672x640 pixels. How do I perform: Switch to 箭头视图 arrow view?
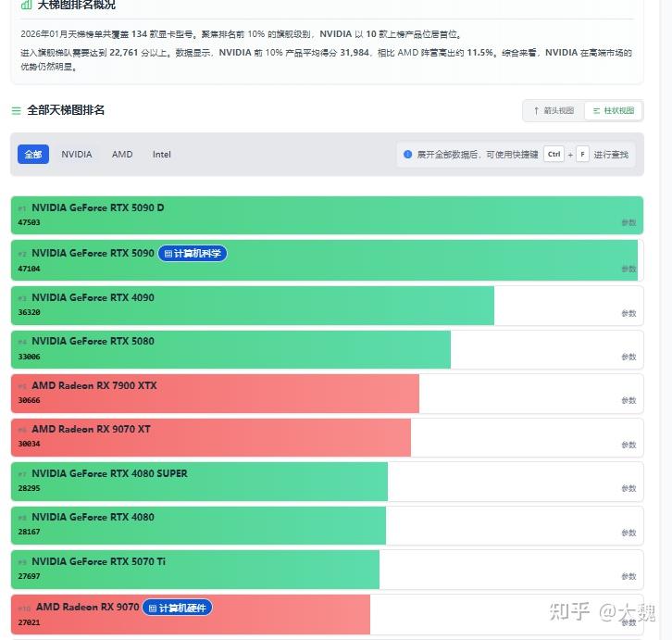[x=554, y=110]
